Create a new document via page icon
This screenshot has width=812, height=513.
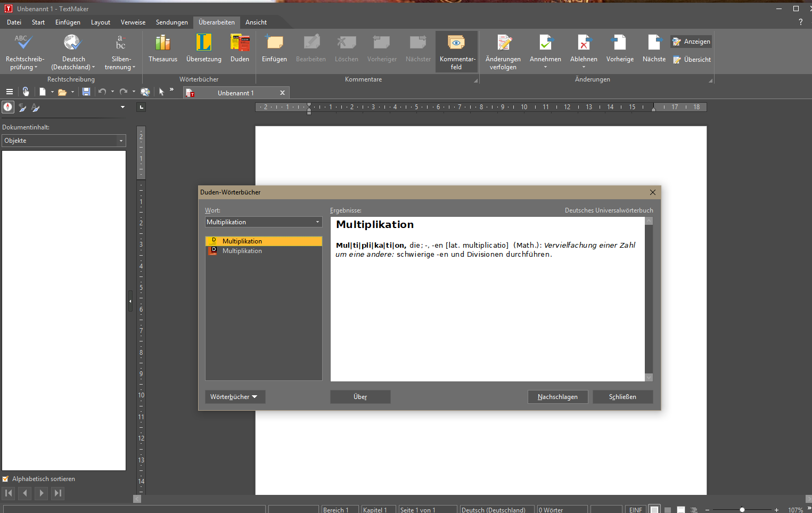(43, 92)
